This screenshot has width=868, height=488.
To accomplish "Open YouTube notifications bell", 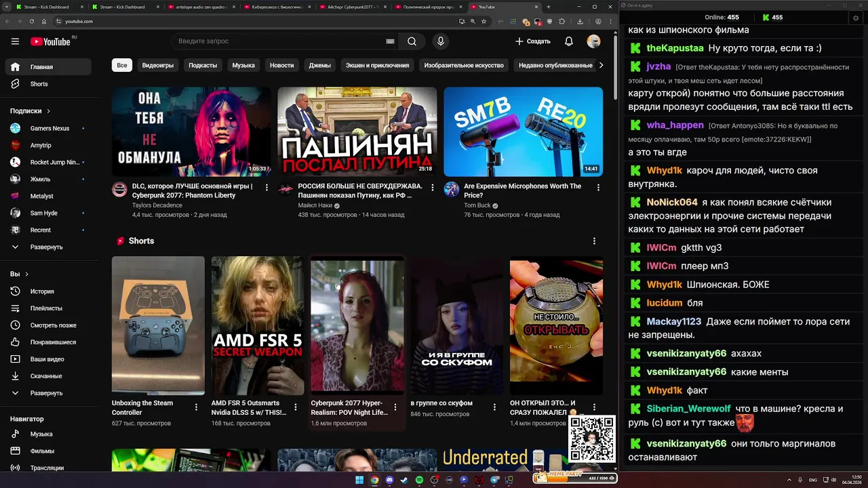I will point(569,41).
